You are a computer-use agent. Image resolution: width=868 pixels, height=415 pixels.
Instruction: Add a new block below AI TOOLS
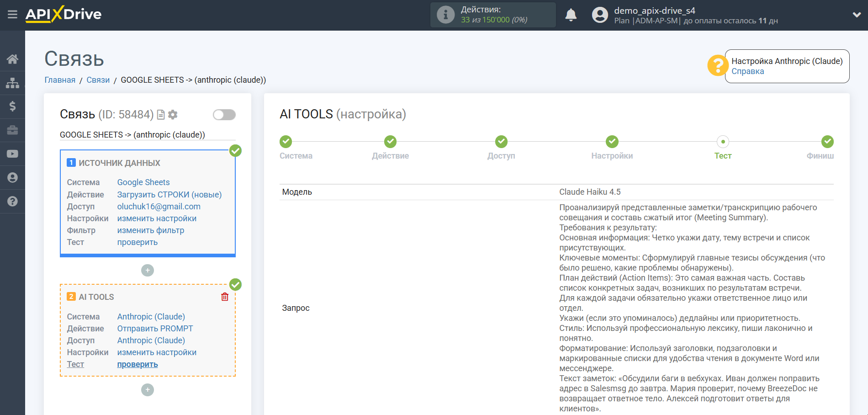pyautogui.click(x=147, y=390)
